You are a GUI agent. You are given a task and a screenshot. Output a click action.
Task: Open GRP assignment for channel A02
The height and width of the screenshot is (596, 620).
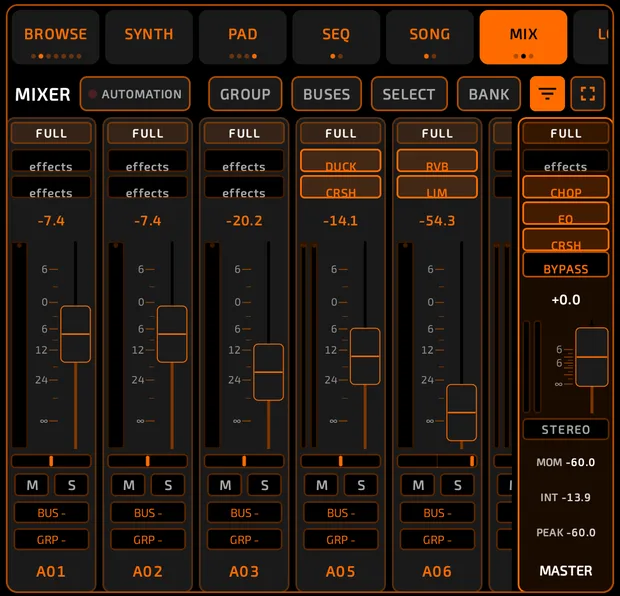pos(148,539)
